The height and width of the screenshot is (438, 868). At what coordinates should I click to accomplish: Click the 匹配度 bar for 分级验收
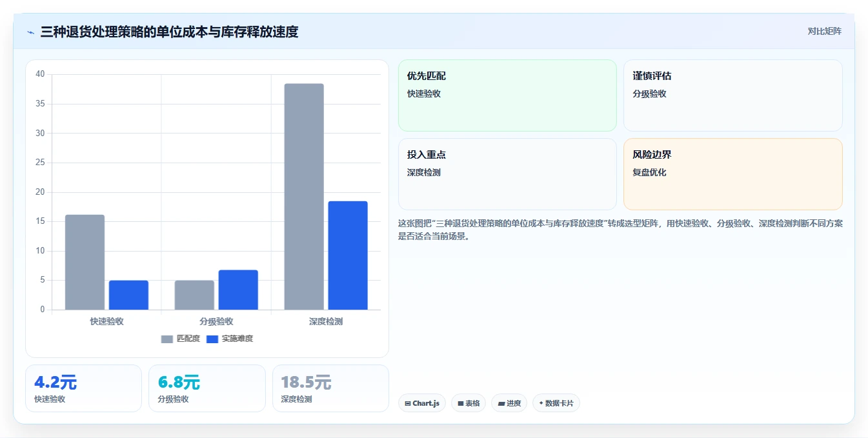coord(194,295)
